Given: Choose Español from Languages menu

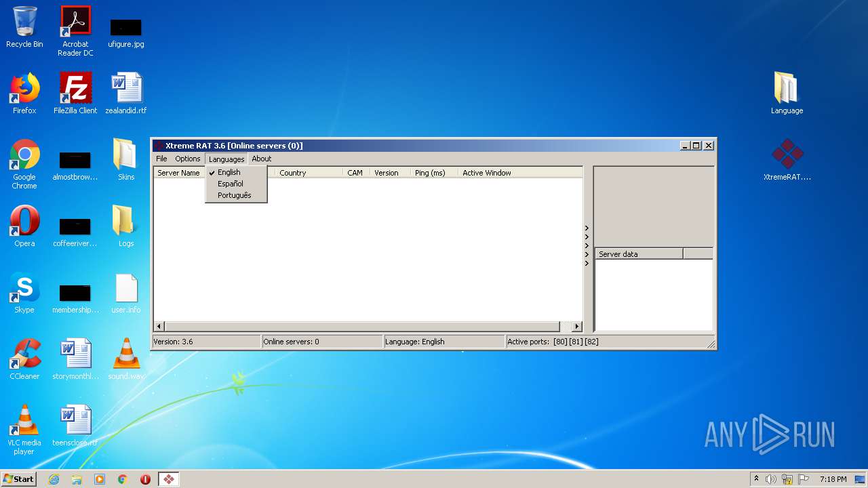Looking at the screenshot, I should [x=236, y=184].
